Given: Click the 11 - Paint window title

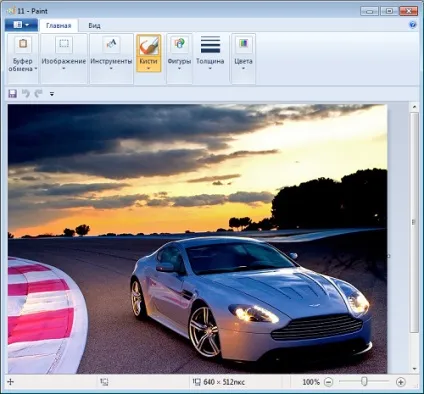Looking at the screenshot, I should click(x=32, y=11).
